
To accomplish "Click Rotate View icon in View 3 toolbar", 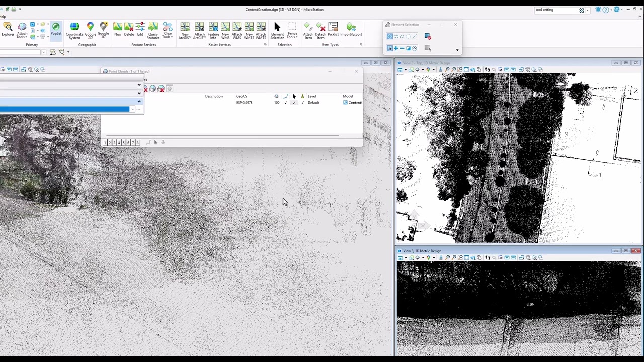I will 472,257.
